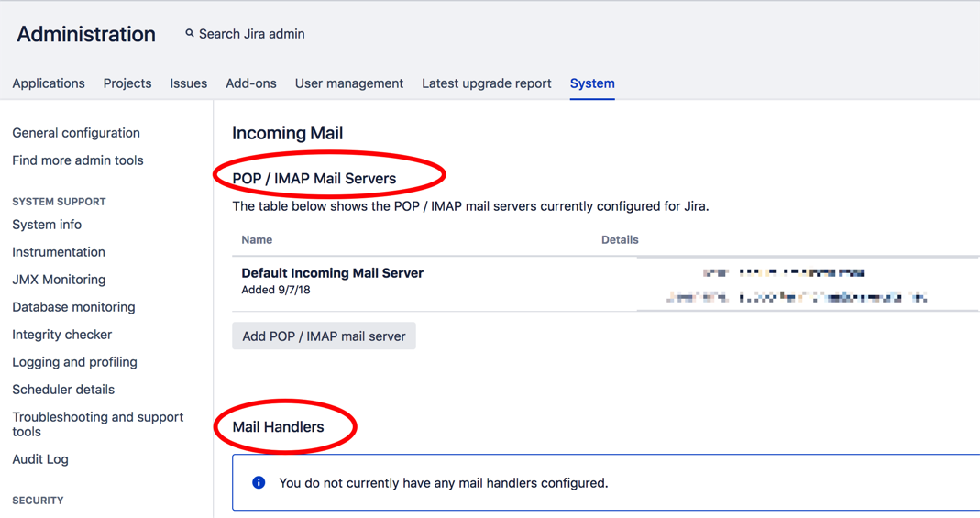Click the POP / IMAP Mail Servers heading
This screenshot has width=980, height=518.
coord(314,179)
